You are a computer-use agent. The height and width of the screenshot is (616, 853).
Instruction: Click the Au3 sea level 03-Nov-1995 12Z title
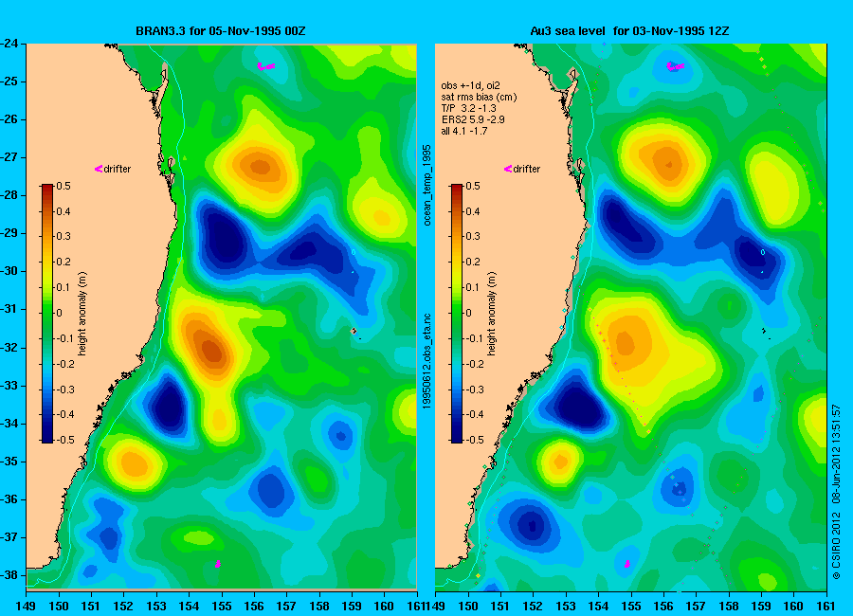[629, 31]
